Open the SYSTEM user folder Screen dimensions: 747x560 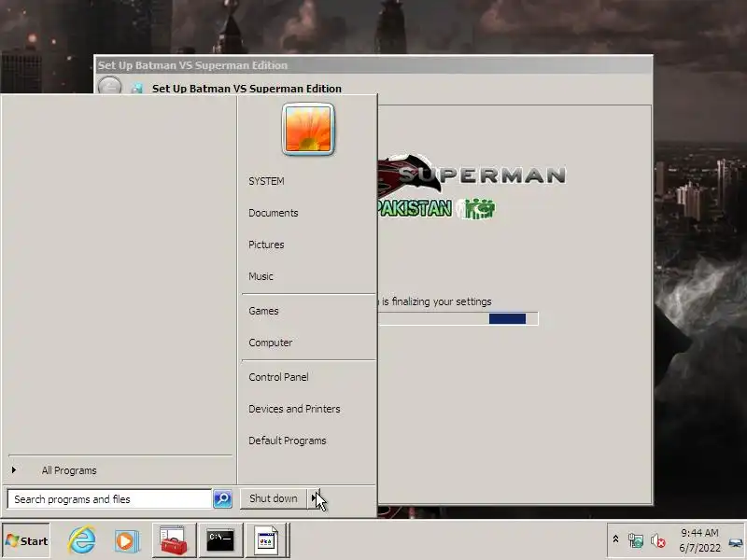pos(266,181)
